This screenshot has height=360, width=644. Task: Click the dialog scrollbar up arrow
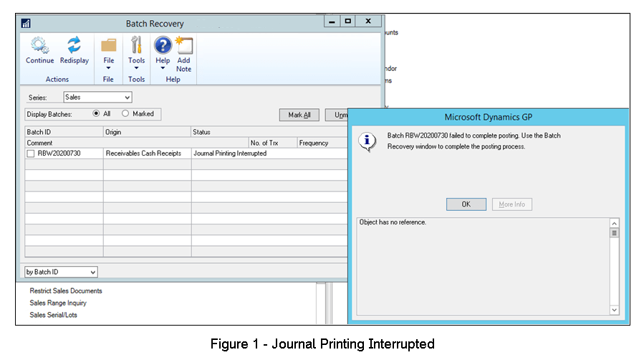(615, 223)
